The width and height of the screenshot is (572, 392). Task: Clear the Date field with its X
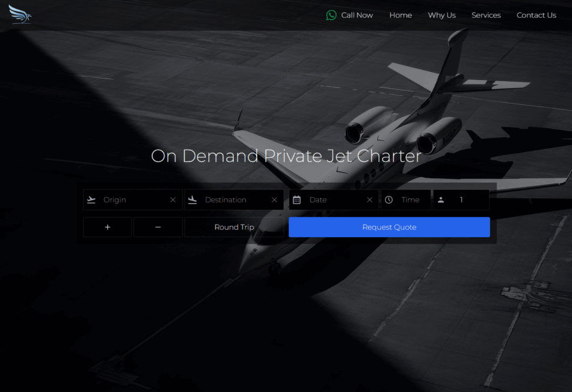[370, 200]
